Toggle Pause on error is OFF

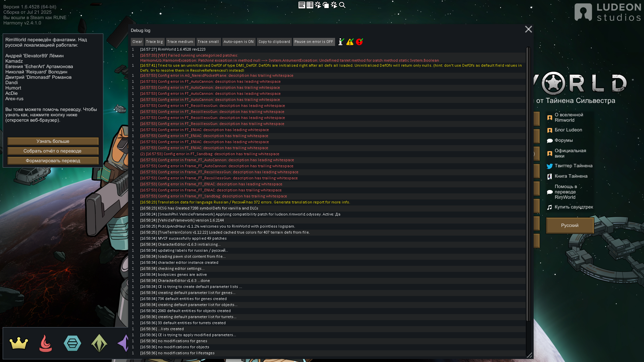click(314, 42)
